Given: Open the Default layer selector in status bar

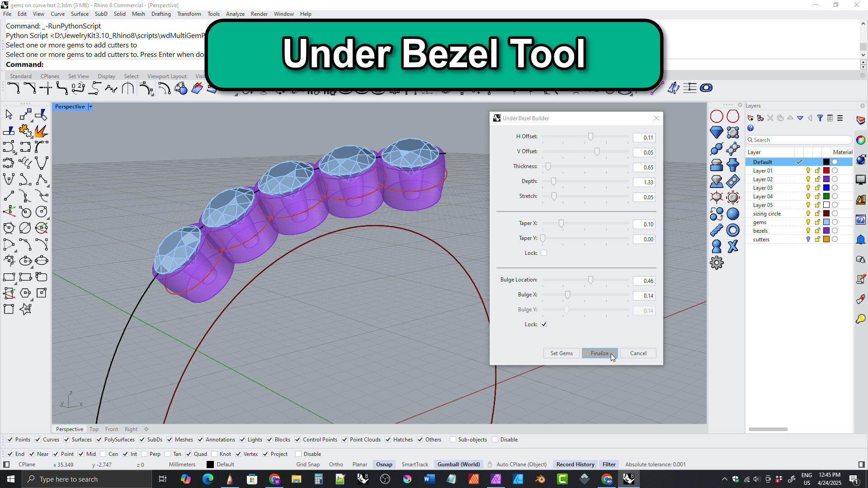Looking at the screenshot, I should pyautogui.click(x=225, y=465).
